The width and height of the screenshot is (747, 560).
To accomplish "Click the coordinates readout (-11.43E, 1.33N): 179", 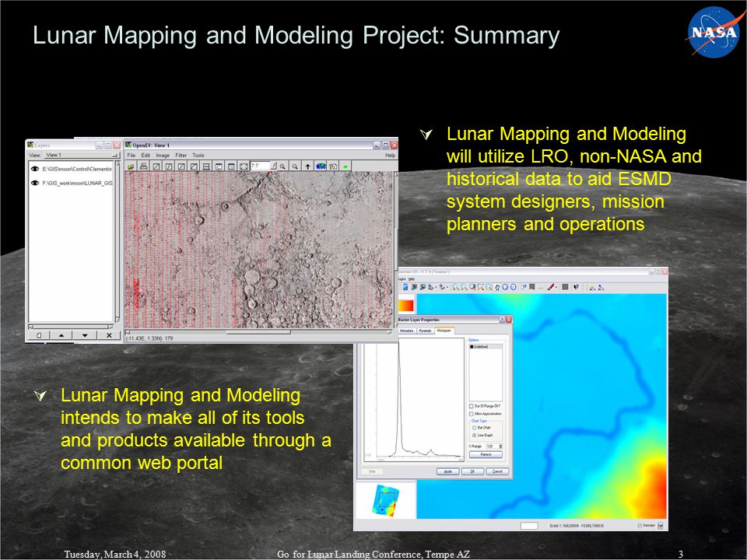I will pyautogui.click(x=149, y=338).
